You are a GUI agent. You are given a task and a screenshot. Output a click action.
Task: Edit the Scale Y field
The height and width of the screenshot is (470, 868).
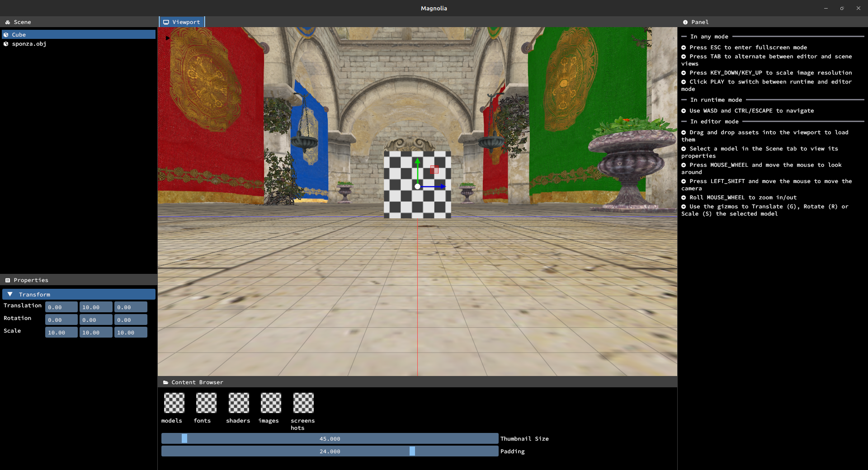pyautogui.click(x=96, y=333)
